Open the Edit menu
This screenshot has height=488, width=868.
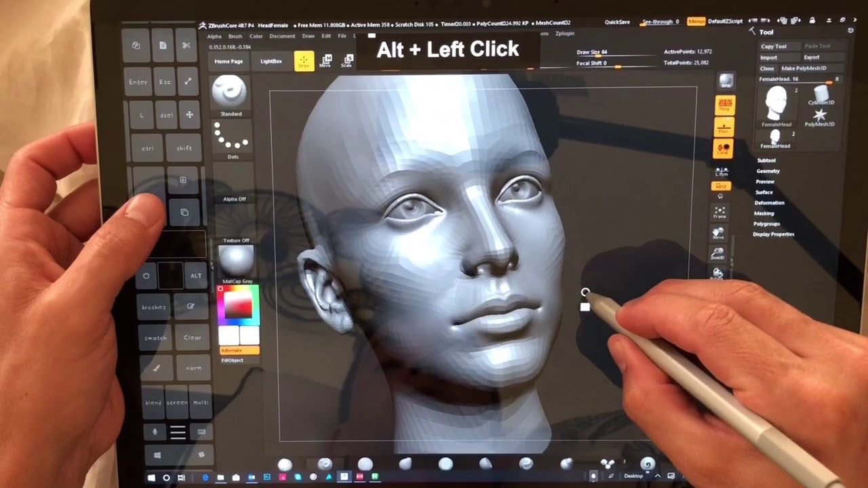326,36
